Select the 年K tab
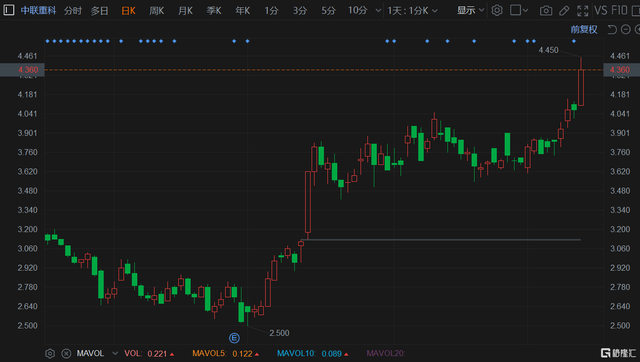The width and height of the screenshot is (640, 362). click(x=242, y=11)
